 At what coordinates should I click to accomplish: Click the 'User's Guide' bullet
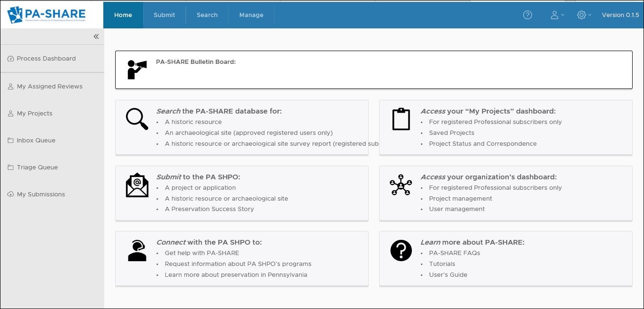[448, 275]
